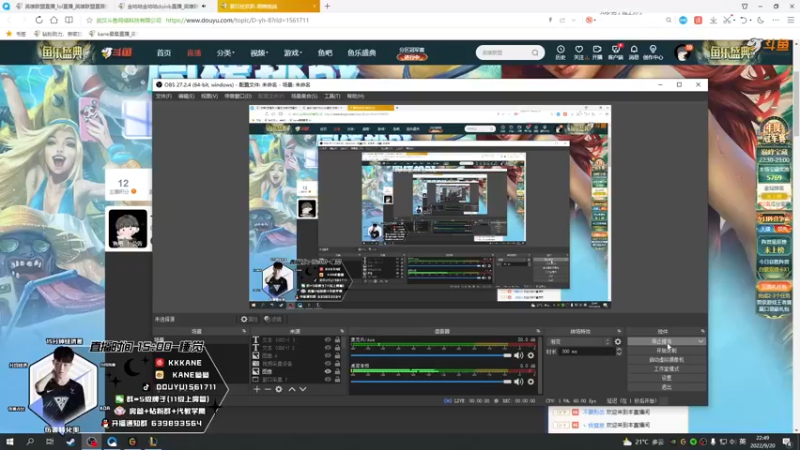This screenshot has height=450, width=800.
Task: Click 启动虚拟摄像机 virtual camera button
Action: click(666, 360)
